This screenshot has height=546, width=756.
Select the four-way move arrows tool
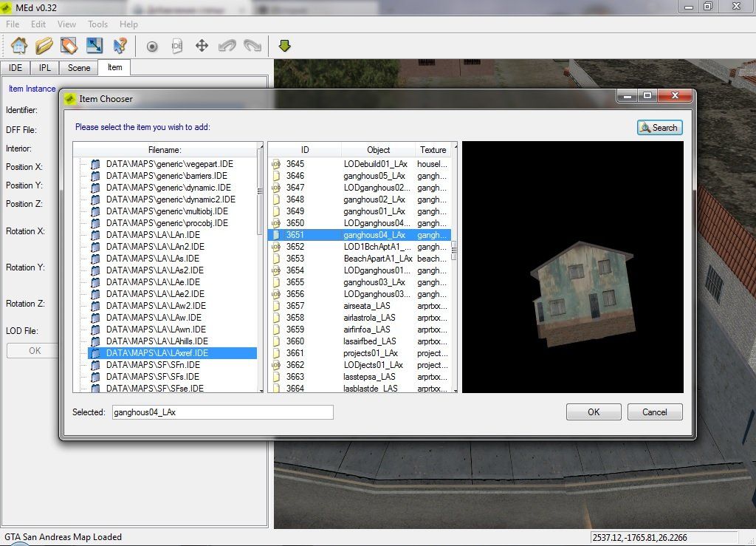pos(202,46)
